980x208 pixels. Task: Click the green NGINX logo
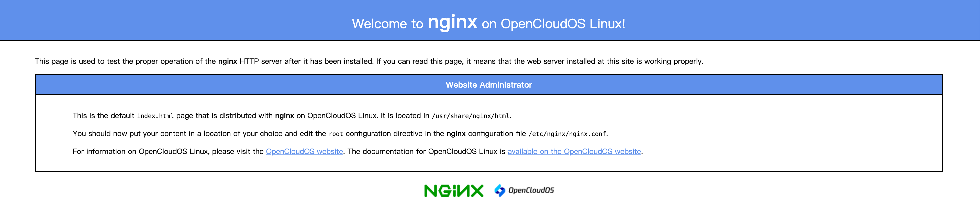[x=454, y=191]
